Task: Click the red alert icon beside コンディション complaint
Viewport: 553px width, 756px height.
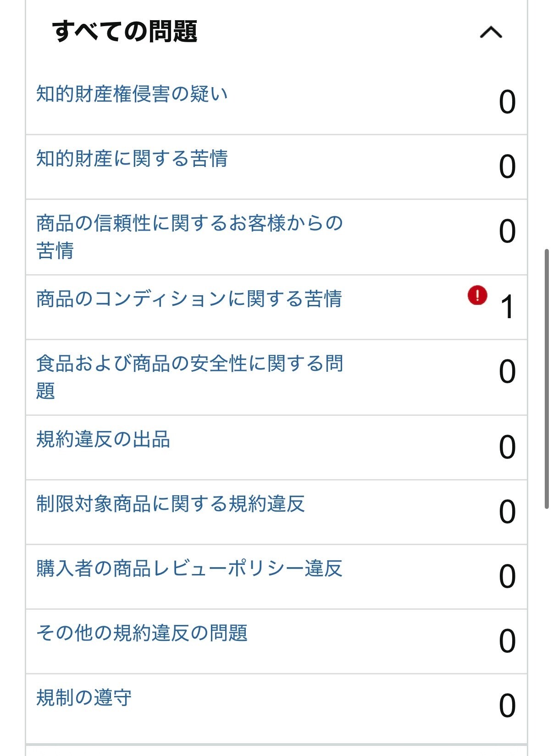Action: pos(477,295)
